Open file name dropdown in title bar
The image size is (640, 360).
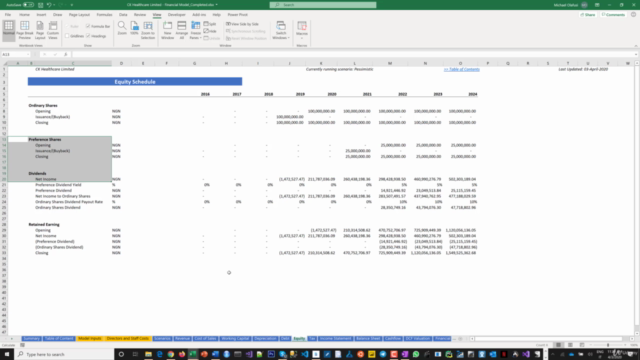click(x=216, y=5)
